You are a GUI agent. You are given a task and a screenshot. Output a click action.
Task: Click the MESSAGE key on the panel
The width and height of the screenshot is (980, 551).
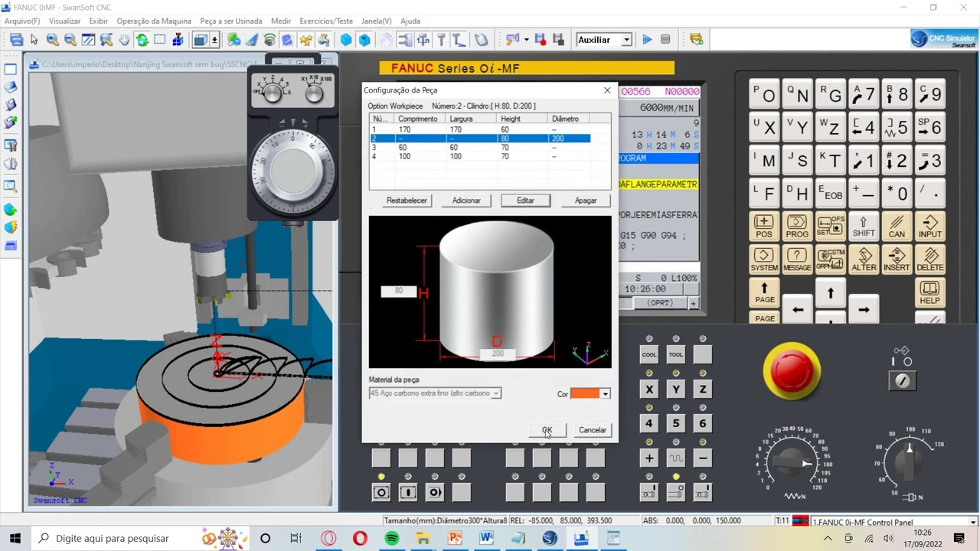[x=797, y=260]
